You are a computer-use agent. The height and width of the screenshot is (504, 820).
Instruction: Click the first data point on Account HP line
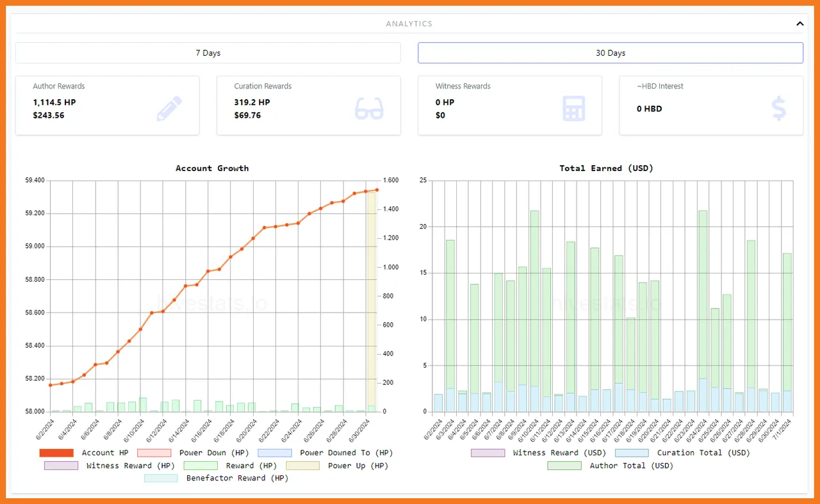[x=51, y=385]
